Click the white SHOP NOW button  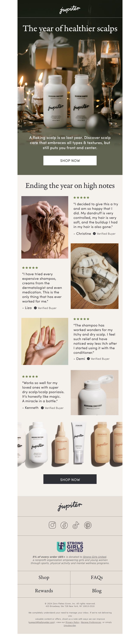[x=70, y=160]
